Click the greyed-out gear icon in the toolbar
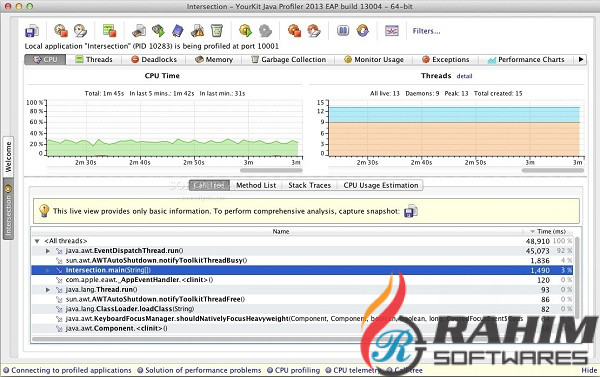The image size is (600, 377). point(265,31)
